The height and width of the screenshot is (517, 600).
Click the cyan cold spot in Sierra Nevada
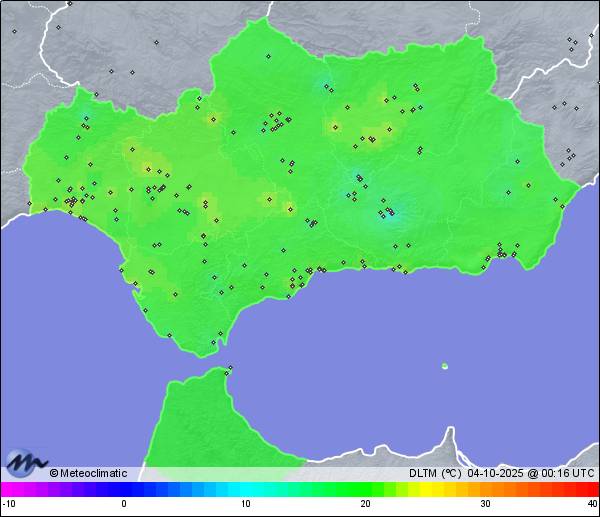pyautogui.click(x=388, y=213)
